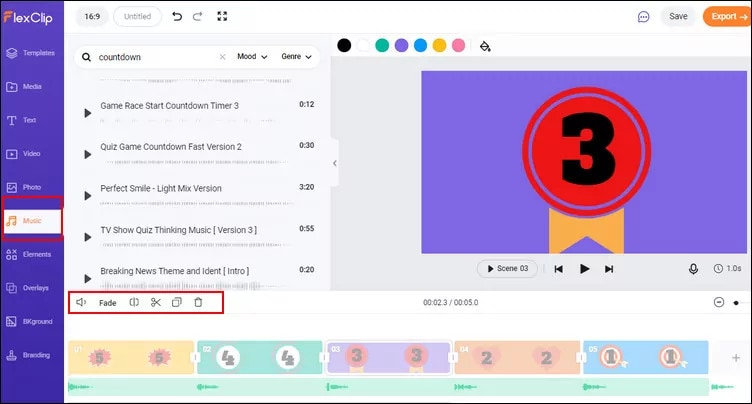Select scene 01 thumbnail with number 5
Screen dimensions: 752x404
click(131, 357)
